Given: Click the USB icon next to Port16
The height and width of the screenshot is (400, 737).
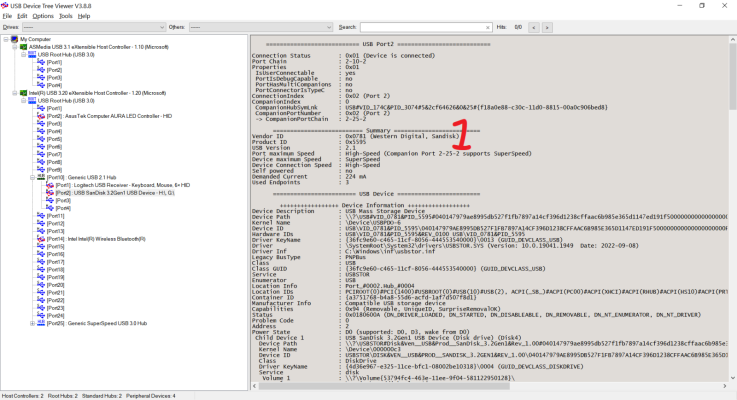Looking at the screenshot, I should coord(41,254).
